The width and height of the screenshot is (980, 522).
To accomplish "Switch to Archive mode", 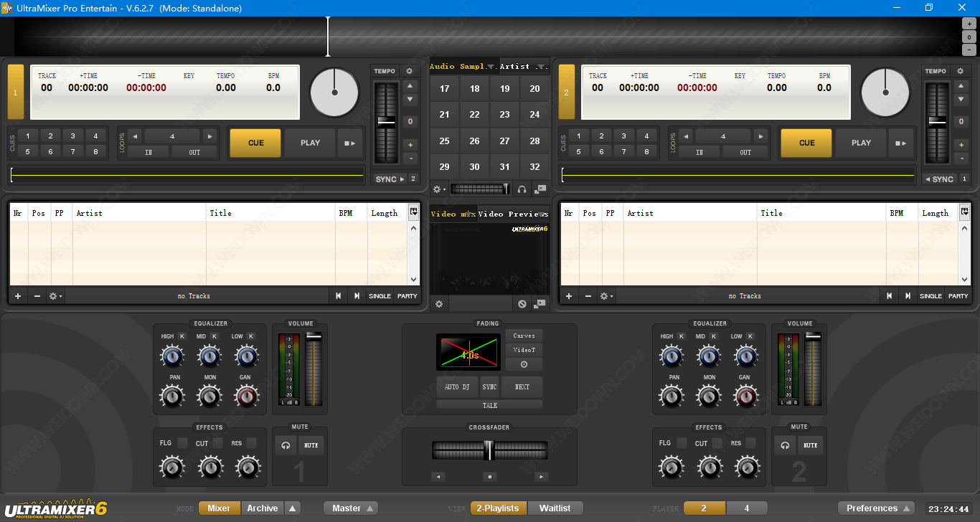I will 263,508.
